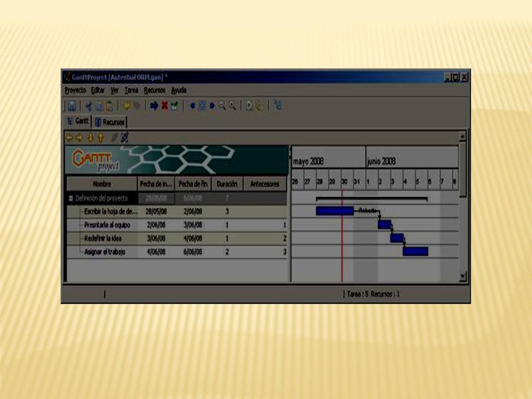
Task: Click the project summary bar in chart
Action: point(371,198)
